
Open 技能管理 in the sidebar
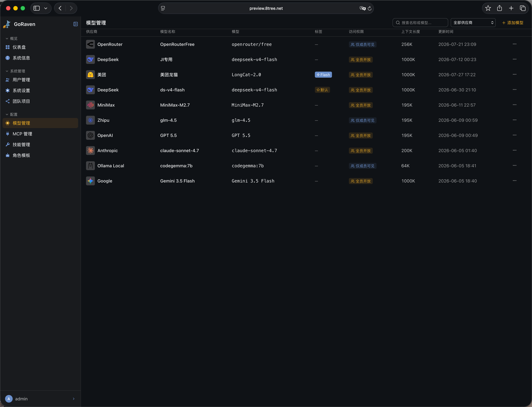[40, 145]
